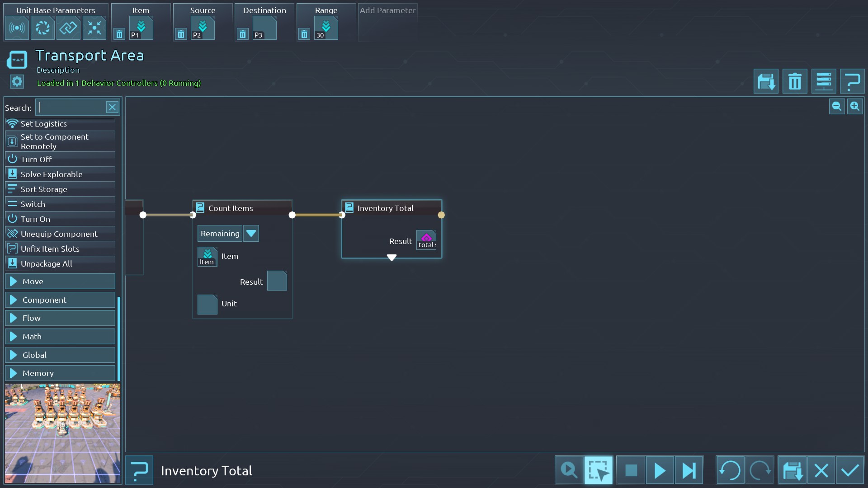The height and width of the screenshot is (488, 868).
Task: Zoom out the behavior canvas
Action: pos(836,107)
